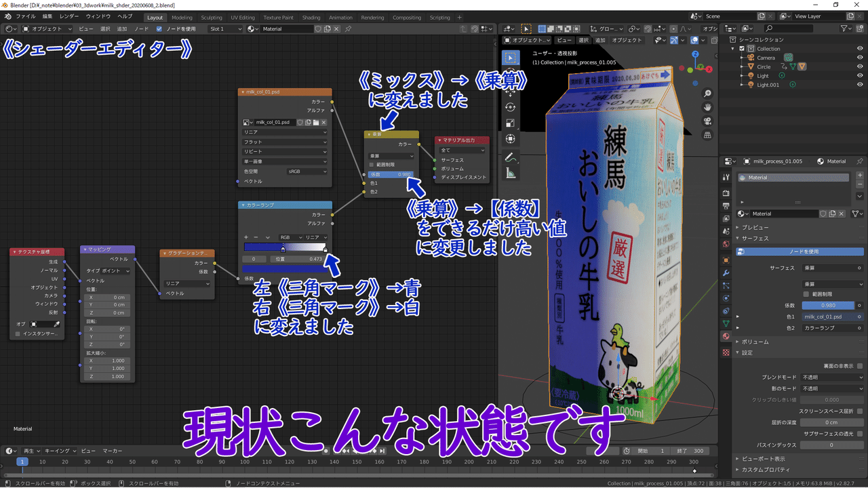Open ブレンドモード 不透明 dropdown
This screenshot has height=488, width=868.
pyautogui.click(x=833, y=377)
